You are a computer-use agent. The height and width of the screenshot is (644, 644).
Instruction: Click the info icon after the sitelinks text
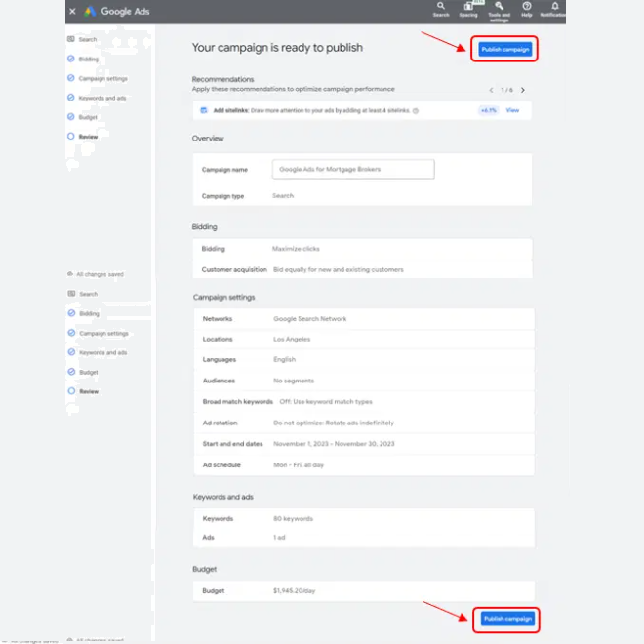(x=416, y=111)
